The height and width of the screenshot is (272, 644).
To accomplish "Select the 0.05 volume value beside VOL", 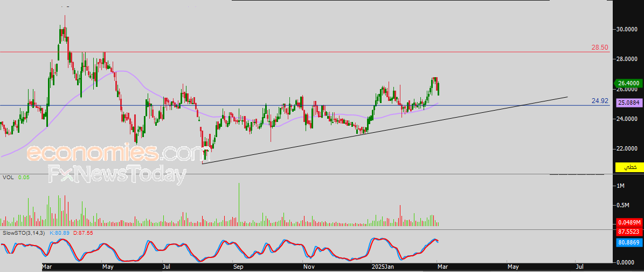I will [23, 178].
